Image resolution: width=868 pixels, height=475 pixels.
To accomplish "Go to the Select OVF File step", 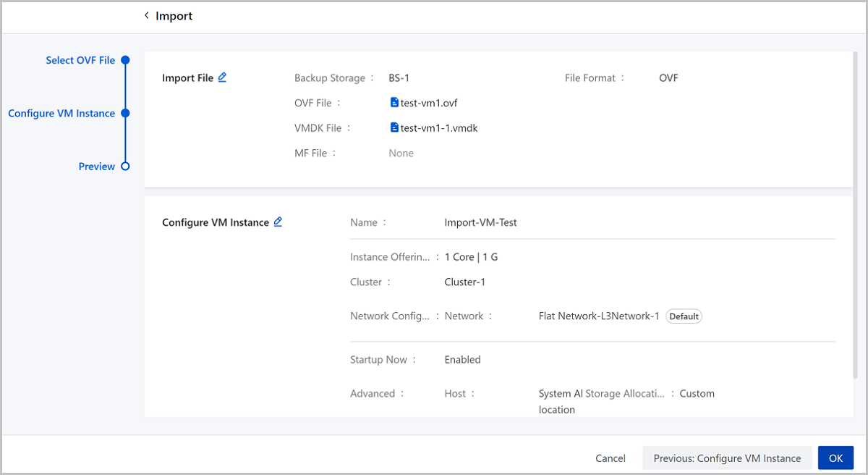I will [80, 60].
